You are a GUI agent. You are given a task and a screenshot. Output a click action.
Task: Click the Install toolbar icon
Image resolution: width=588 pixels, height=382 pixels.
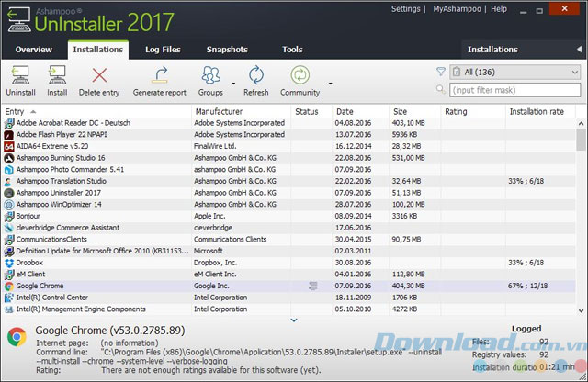(x=57, y=75)
